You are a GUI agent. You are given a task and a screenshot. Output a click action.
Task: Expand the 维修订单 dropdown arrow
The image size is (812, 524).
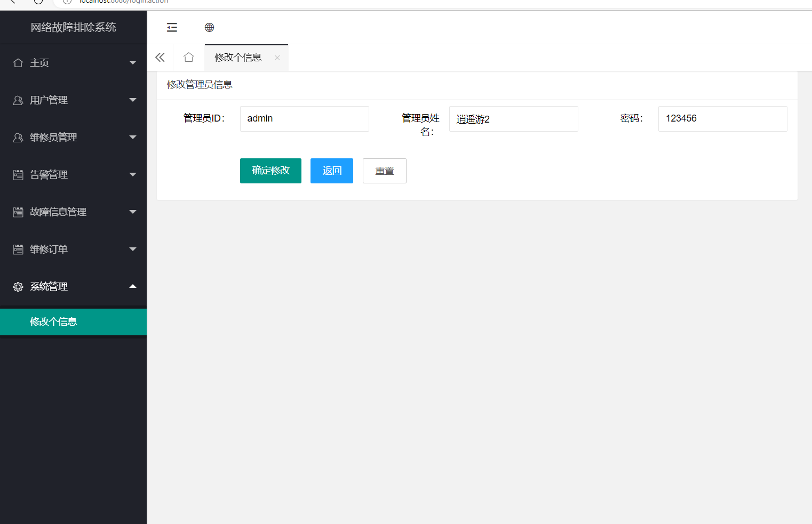[x=133, y=249]
